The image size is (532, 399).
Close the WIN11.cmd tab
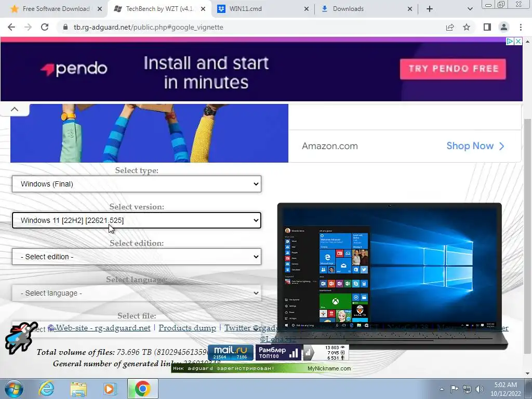coord(307,9)
